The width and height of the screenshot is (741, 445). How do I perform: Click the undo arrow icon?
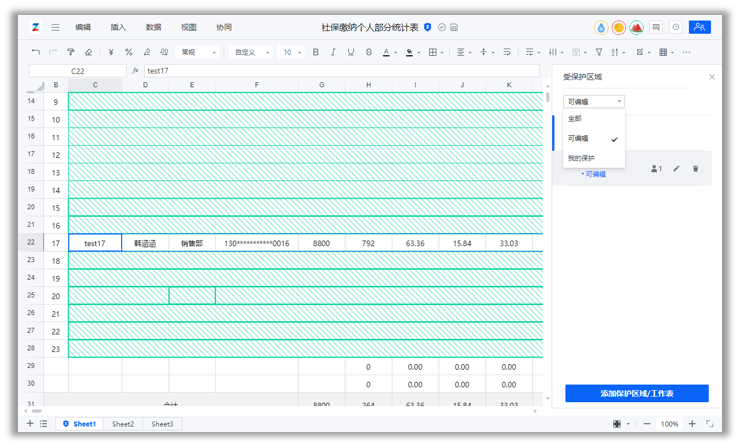pyautogui.click(x=35, y=52)
